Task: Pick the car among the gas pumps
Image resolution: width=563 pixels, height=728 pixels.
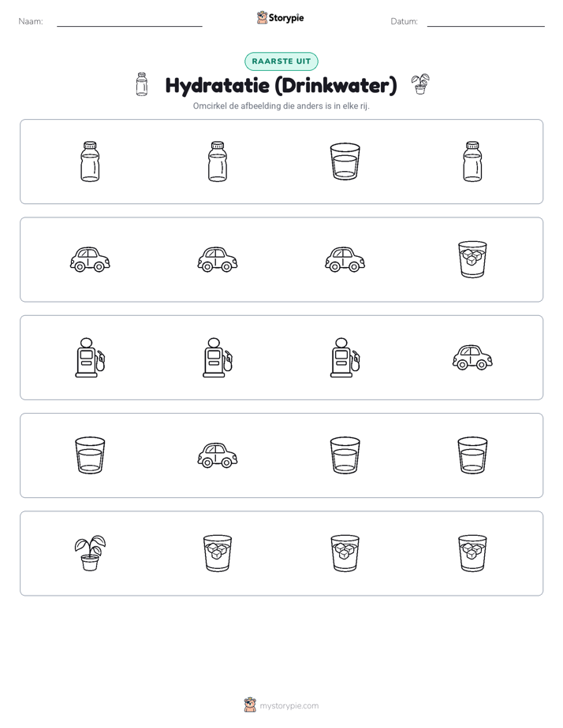Action: 472,358
